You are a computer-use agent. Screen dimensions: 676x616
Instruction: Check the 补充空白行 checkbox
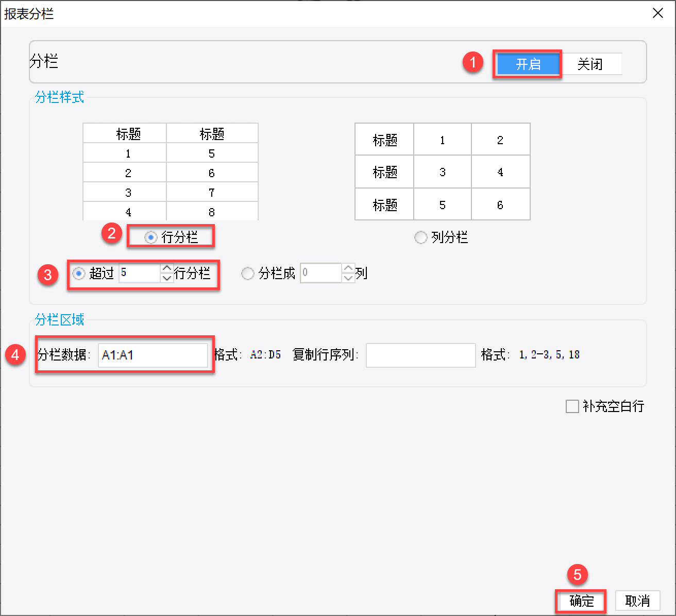572,406
